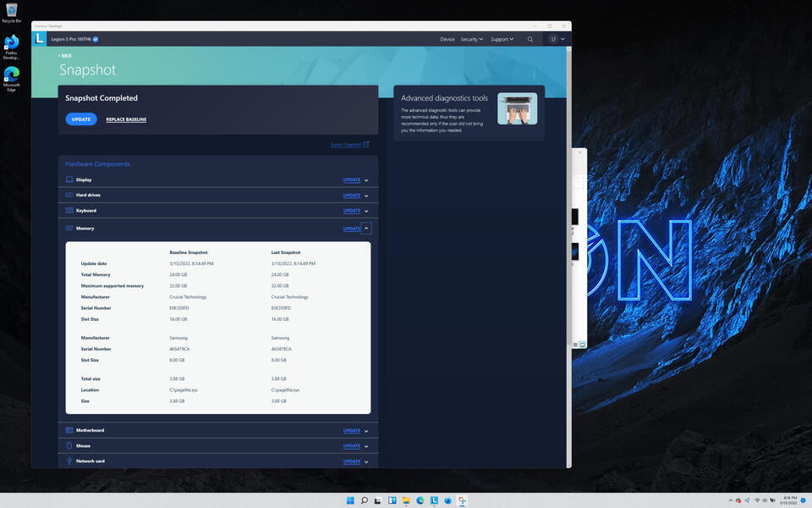Click the Keyboard row icon
The width and height of the screenshot is (812, 508).
tap(69, 211)
